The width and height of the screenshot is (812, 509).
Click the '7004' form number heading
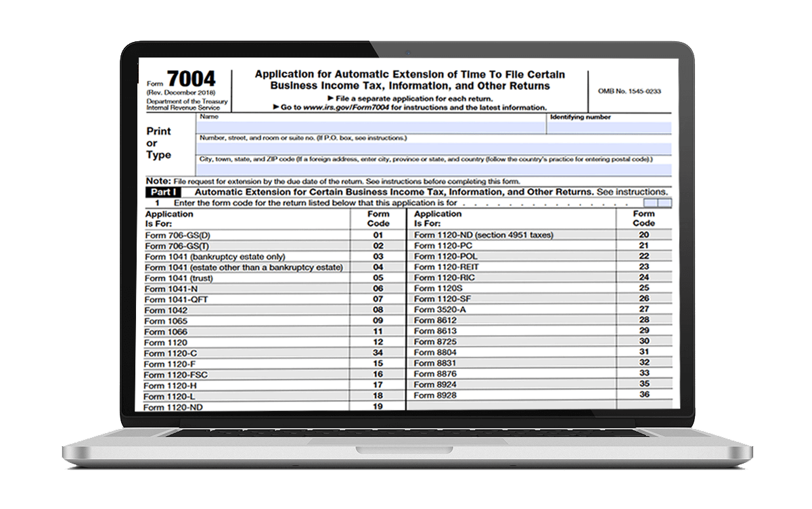click(x=191, y=78)
